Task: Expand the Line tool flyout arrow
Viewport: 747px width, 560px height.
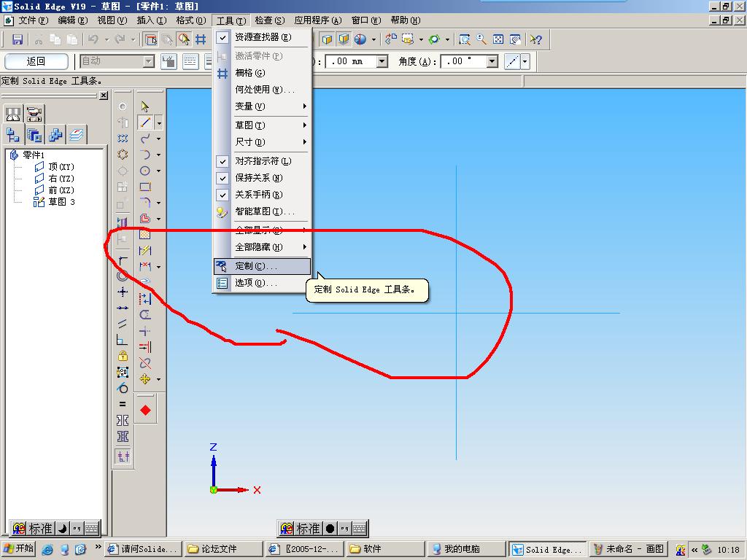Action: tap(159, 122)
